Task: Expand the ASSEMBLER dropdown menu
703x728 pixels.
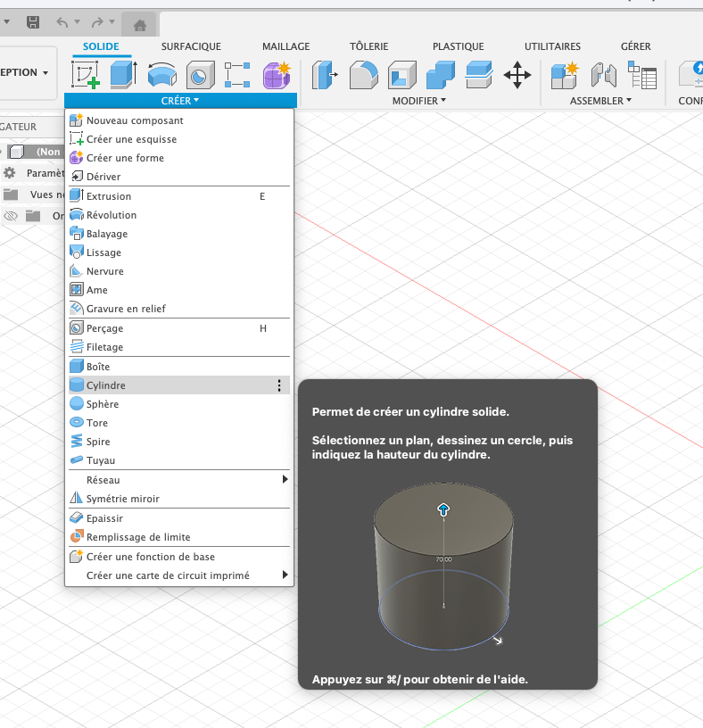Action: 600,101
